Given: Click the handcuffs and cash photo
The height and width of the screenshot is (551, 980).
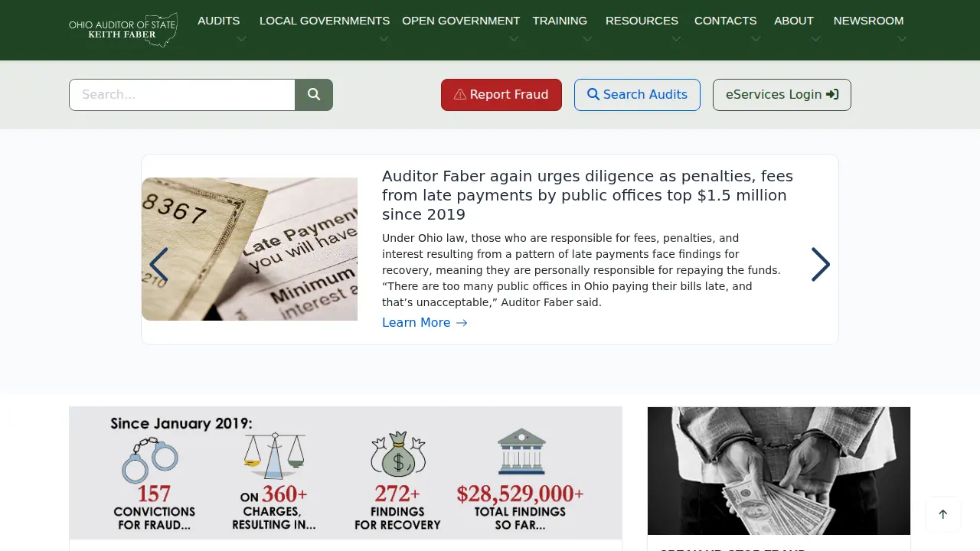Looking at the screenshot, I should coord(779,471).
